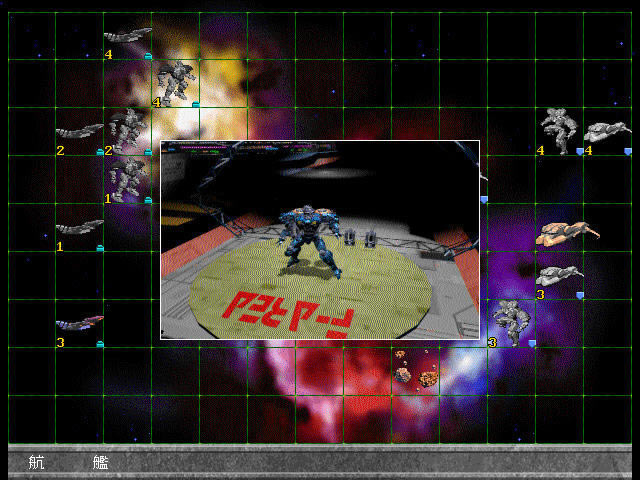
Task: Pick the left-side mech numbered 2
Action: [x=127, y=128]
